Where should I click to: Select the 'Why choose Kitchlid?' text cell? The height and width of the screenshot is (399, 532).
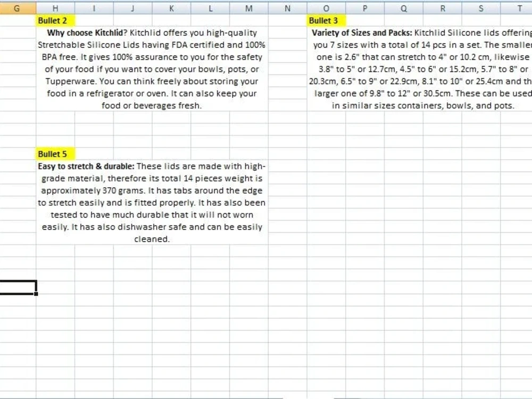[152, 69]
